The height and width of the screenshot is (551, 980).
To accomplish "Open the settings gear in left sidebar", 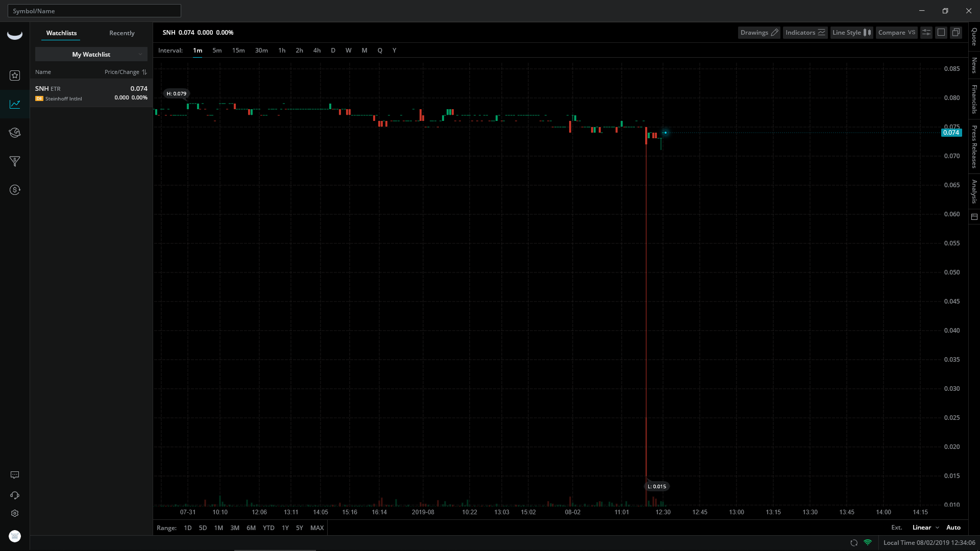I will click(15, 513).
